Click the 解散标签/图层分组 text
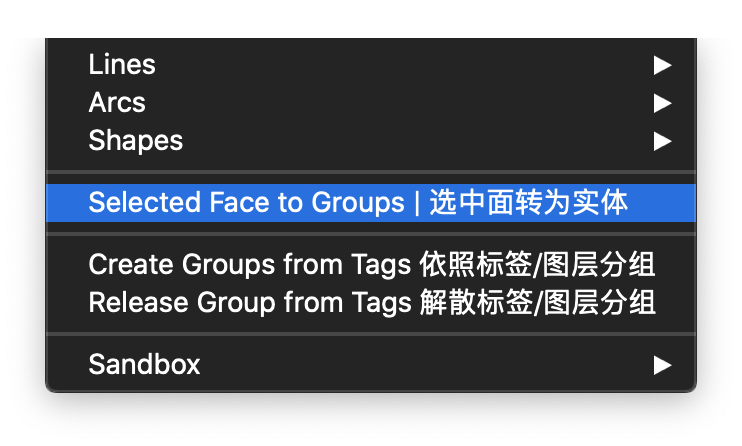This screenshot has width=742, height=446. [x=537, y=302]
